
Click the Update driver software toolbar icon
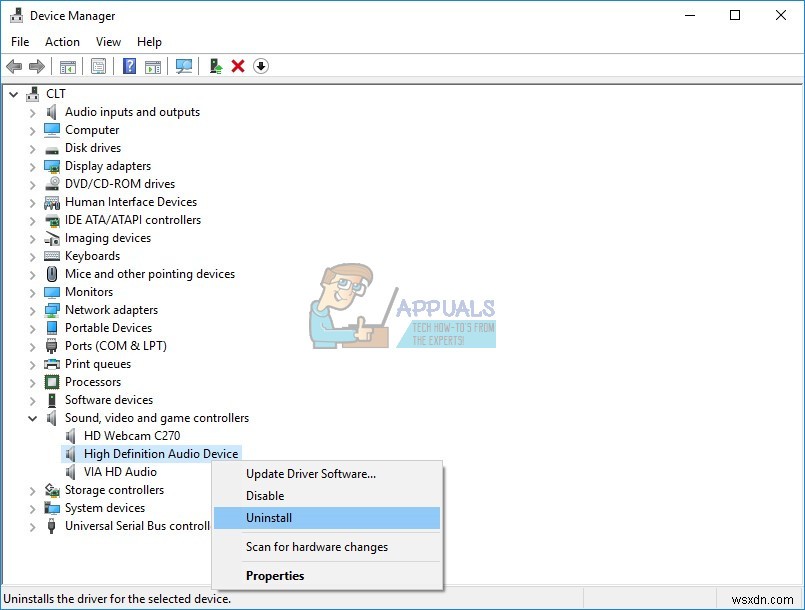point(215,66)
